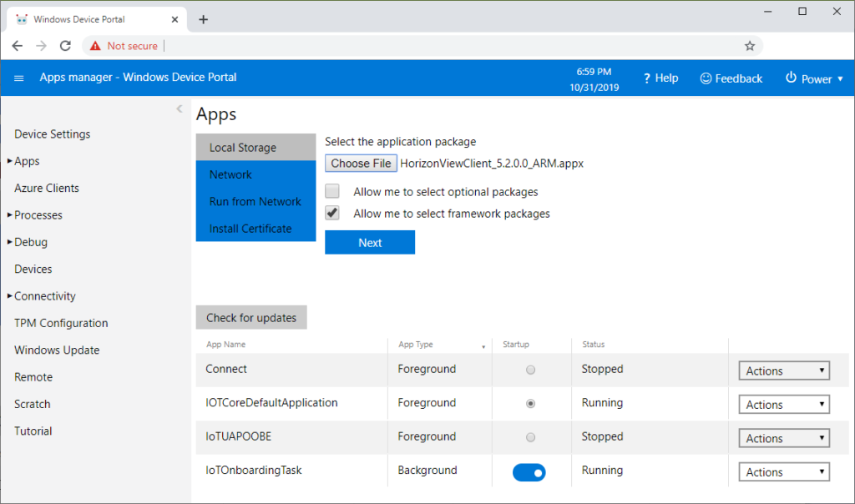Open the Actions dropdown for IoTUAPOOBE
Viewport: 855px width, 504px height.
coord(784,438)
